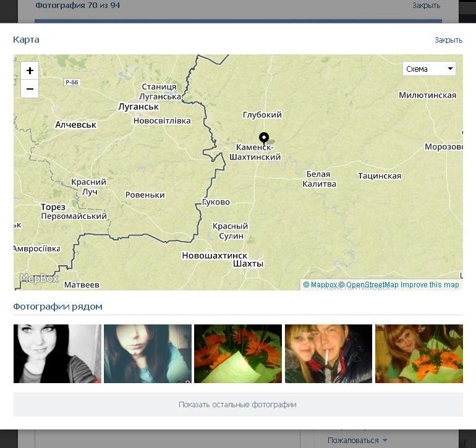Click the Новошахтинск label on map
This screenshot has height=448, width=476.
click(214, 255)
